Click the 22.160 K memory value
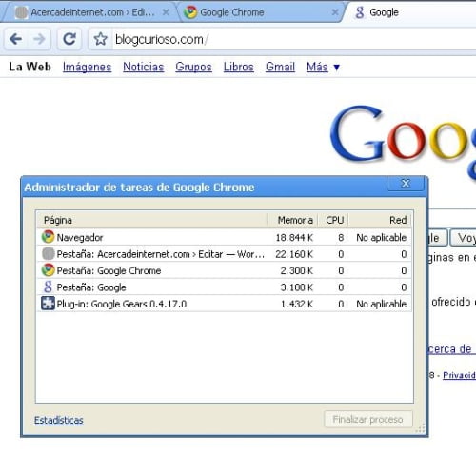 (294, 254)
